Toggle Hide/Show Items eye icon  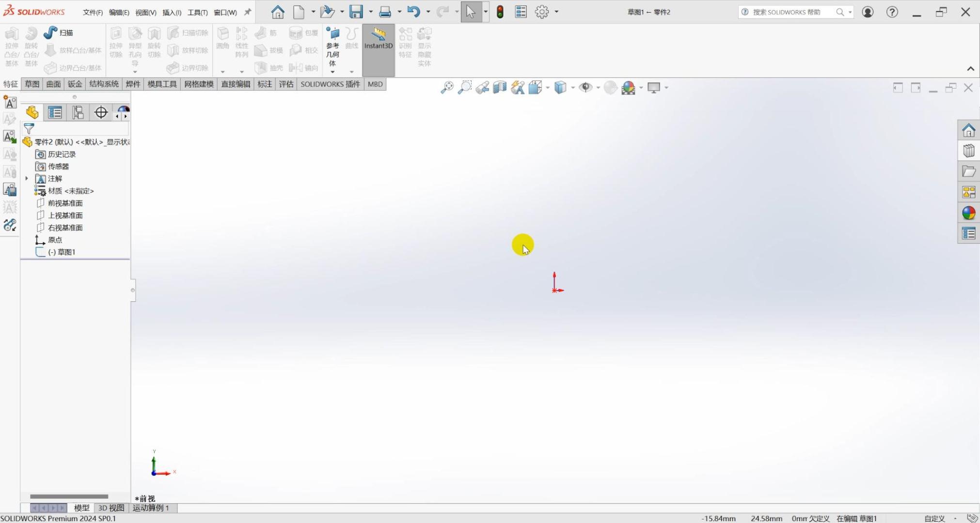[x=585, y=88]
